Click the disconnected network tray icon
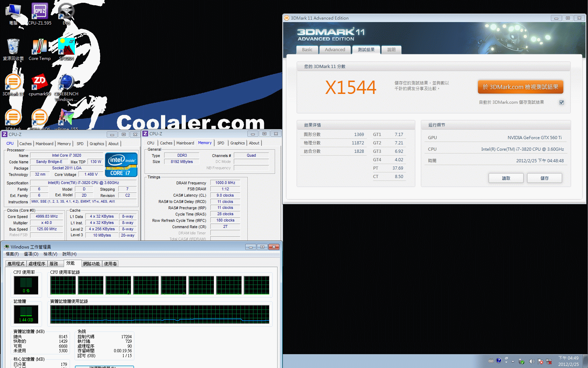The height and width of the screenshot is (368, 588). 549,361
